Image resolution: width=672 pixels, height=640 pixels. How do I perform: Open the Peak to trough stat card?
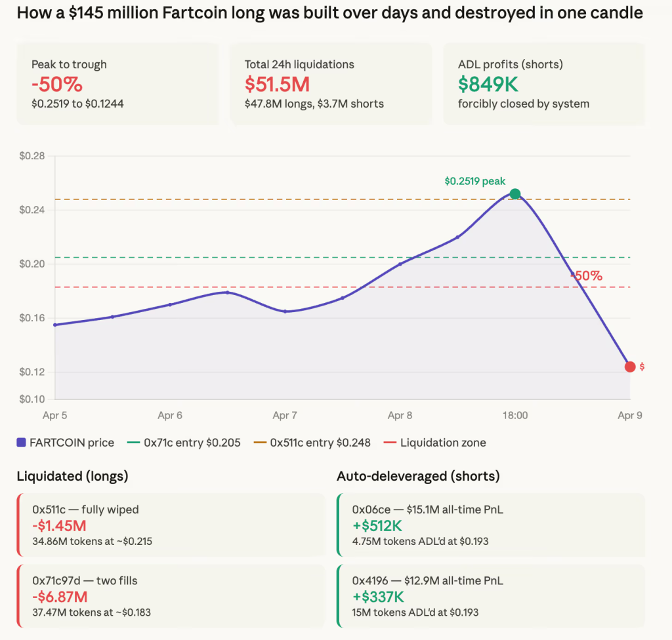pos(117,83)
